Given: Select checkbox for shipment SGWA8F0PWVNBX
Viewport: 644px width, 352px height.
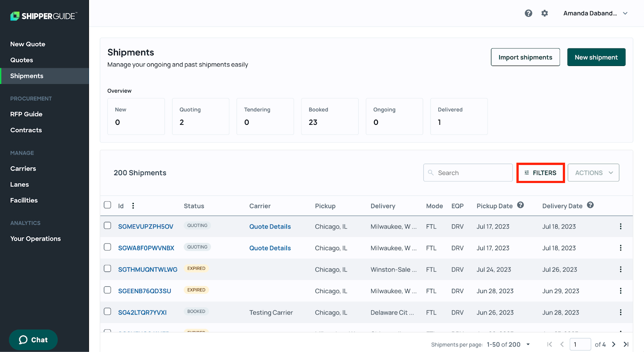Looking at the screenshot, I should click(x=107, y=247).
